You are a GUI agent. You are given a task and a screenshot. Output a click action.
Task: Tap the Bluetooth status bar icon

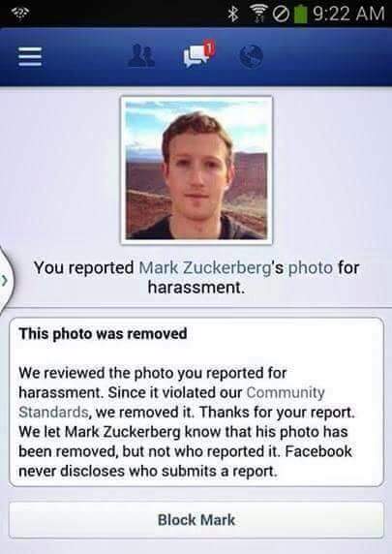(233, 15)
